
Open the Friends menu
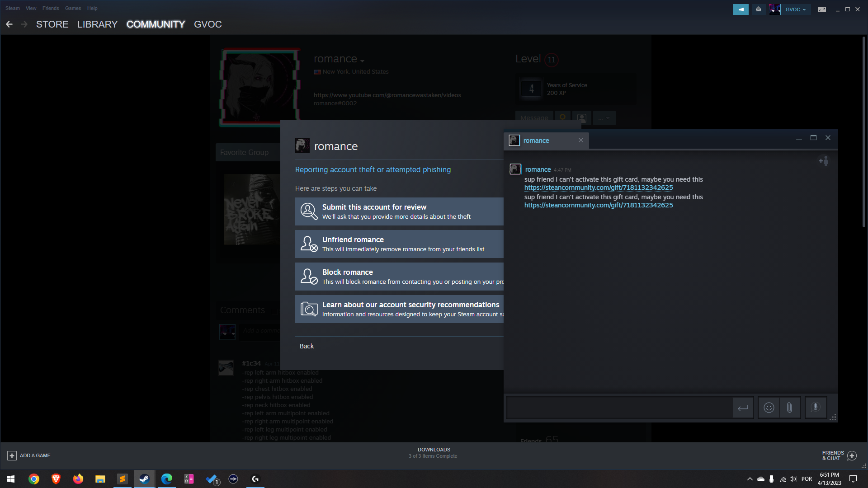pos(51,8)
